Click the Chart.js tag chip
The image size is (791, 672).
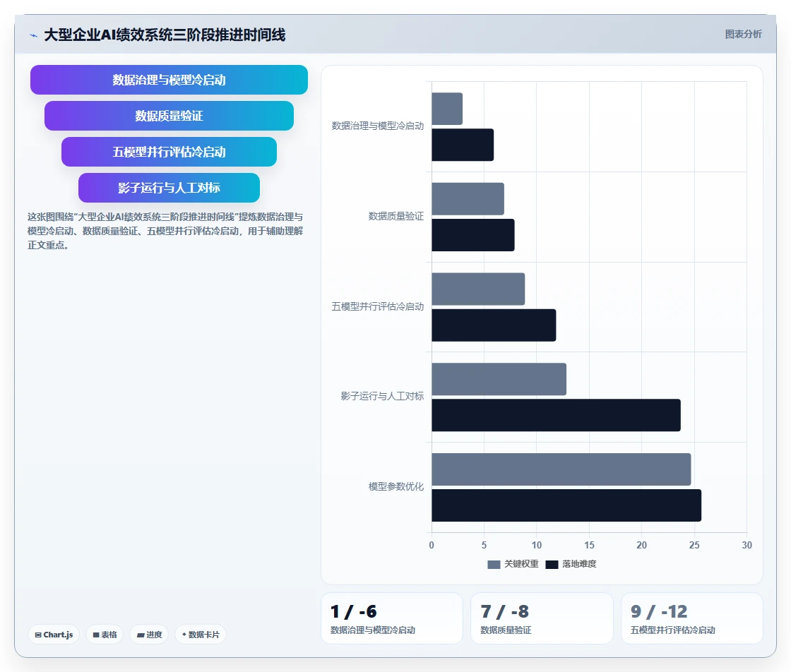pyautogui.click(x=54, y=635)
